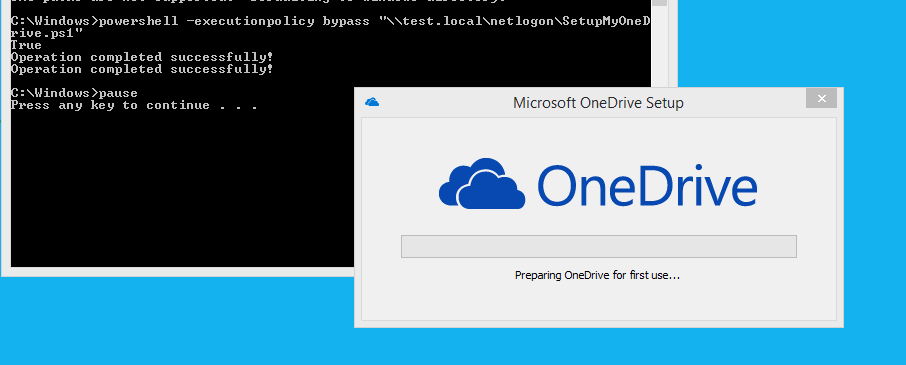The image size is (906, 365).
Task: Click 'Preparing OneDrive for first use...' text
Action: pos(597,275)
